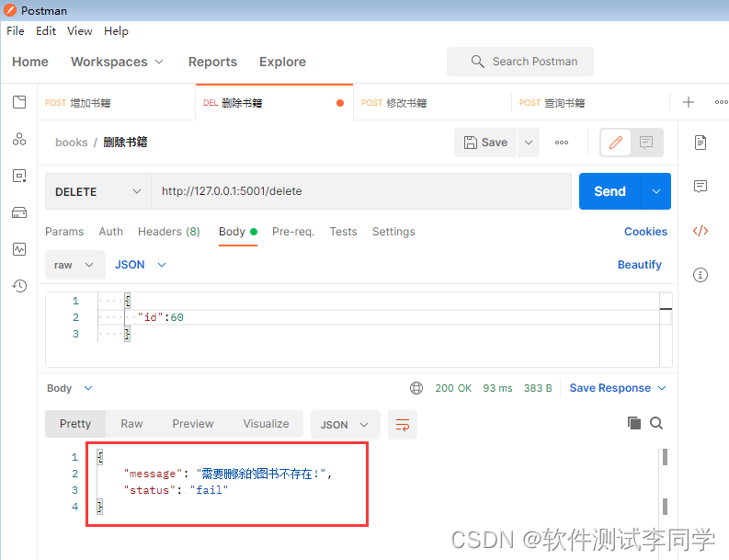Go to Home
Screen dimensions: 729x560
30,62
